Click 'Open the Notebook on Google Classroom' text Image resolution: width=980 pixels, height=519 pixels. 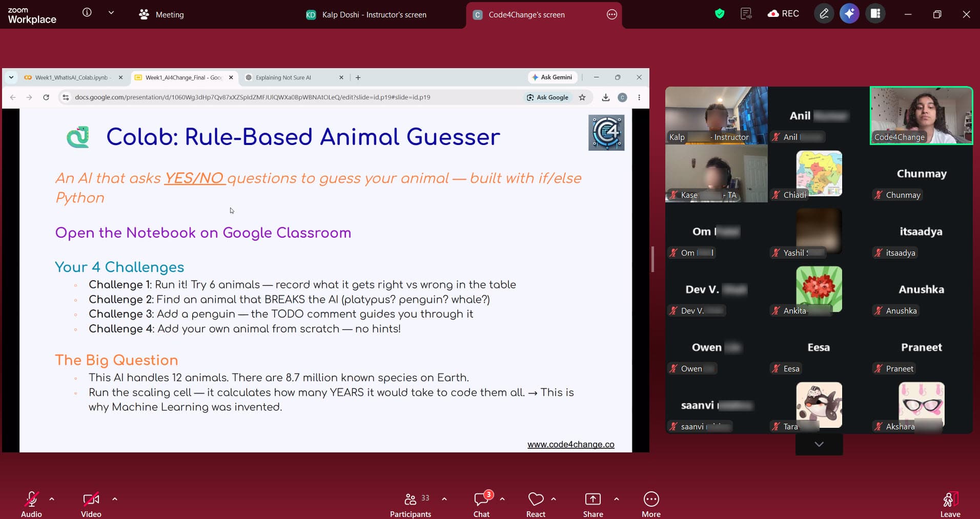203,233
